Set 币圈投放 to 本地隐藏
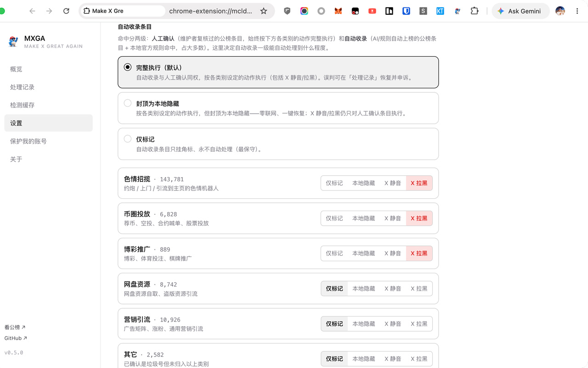This screenshot has height=368, width=588. 363,218
